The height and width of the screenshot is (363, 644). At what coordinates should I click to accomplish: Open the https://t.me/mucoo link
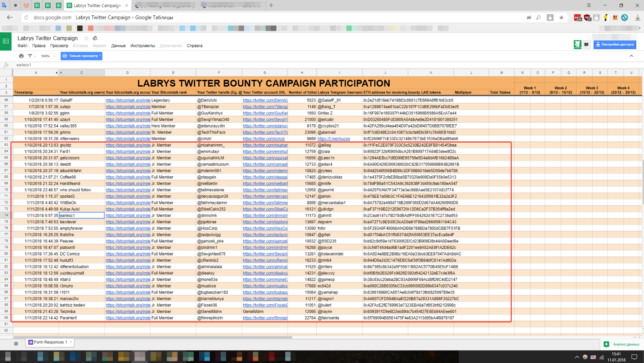334,139
